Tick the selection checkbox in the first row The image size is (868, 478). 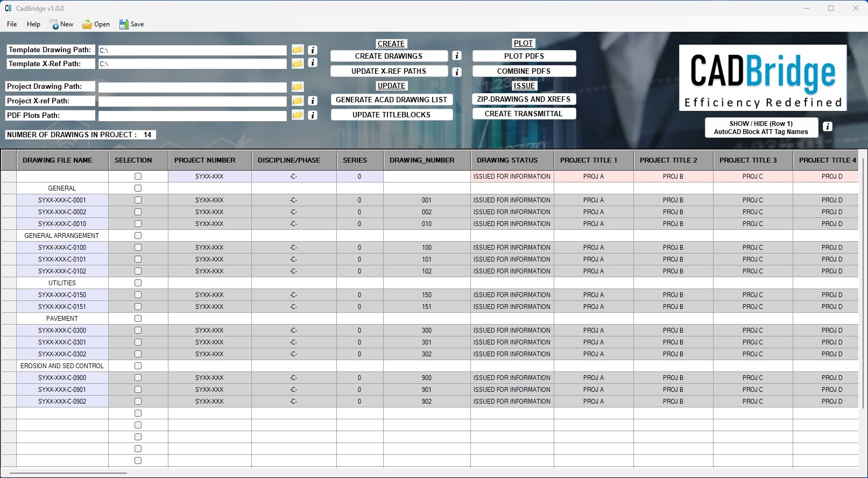(138, 177)
